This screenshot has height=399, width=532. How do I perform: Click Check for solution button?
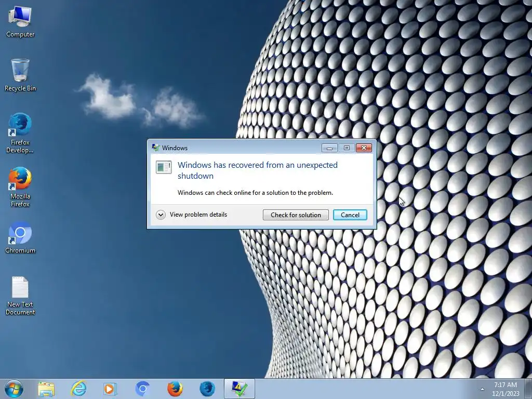click(296, 215)
